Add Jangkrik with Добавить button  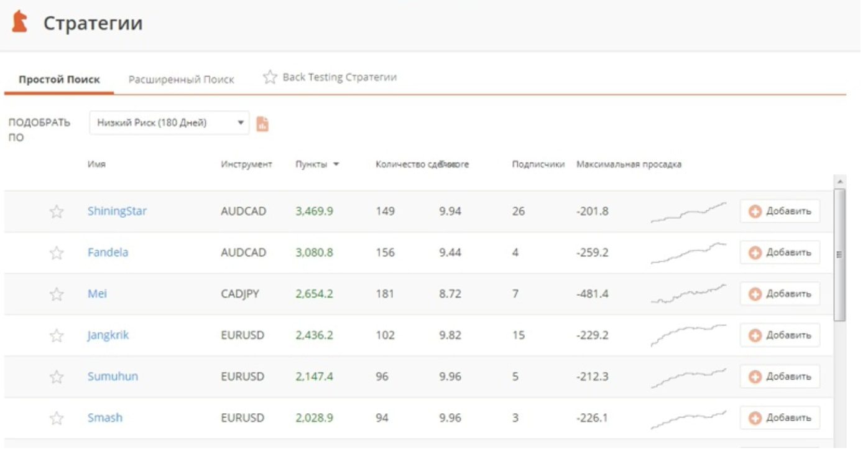[780, 335]
